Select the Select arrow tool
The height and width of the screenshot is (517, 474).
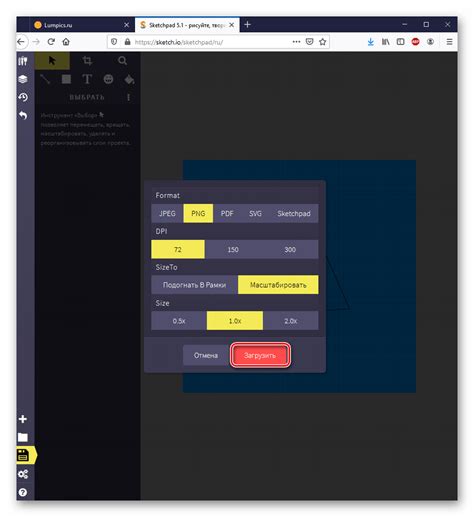52,60
